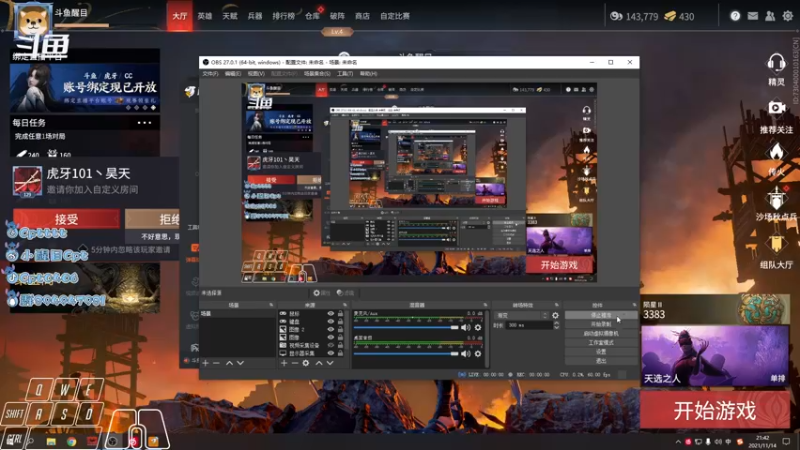Remove source with the minus icon in 来源 panel
The width and height of the screenshot is (800, 450).
point(294,363)
